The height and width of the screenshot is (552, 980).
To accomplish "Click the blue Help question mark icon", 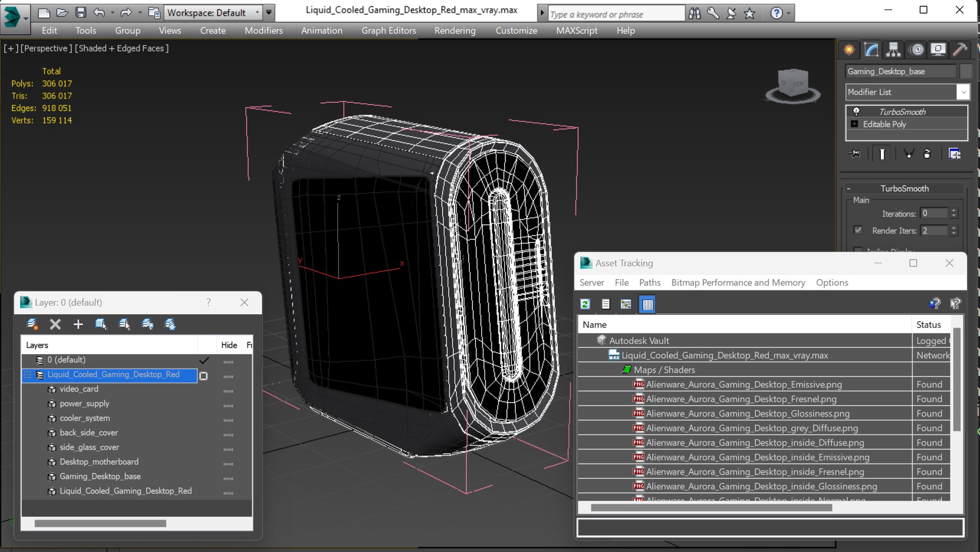I will point(776,13).
